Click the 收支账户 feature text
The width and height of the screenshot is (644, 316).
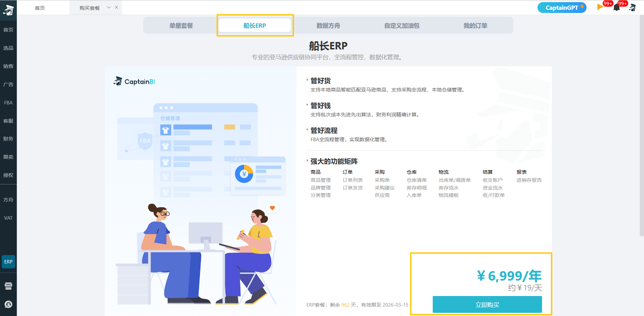point(493,180)
